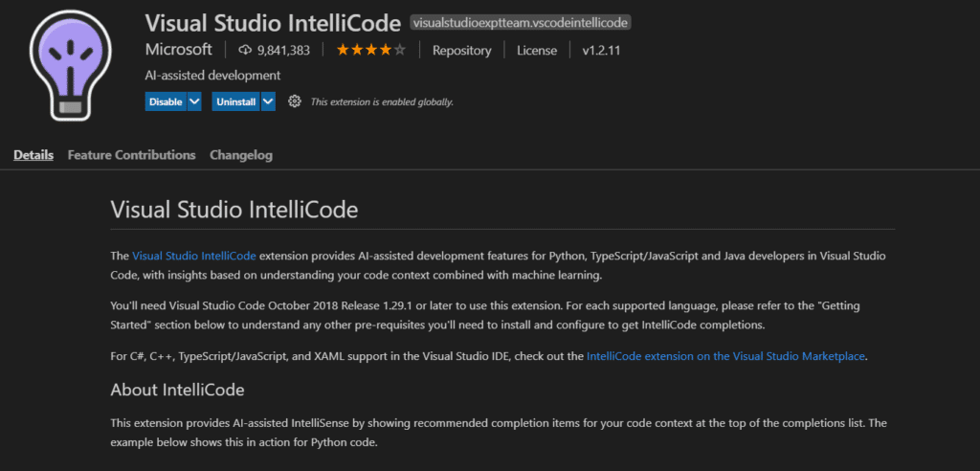Image resolution: width=980 pixels, height=471 pixels.
Task: Click the first orange rating star
Action: tap(343, 51)
